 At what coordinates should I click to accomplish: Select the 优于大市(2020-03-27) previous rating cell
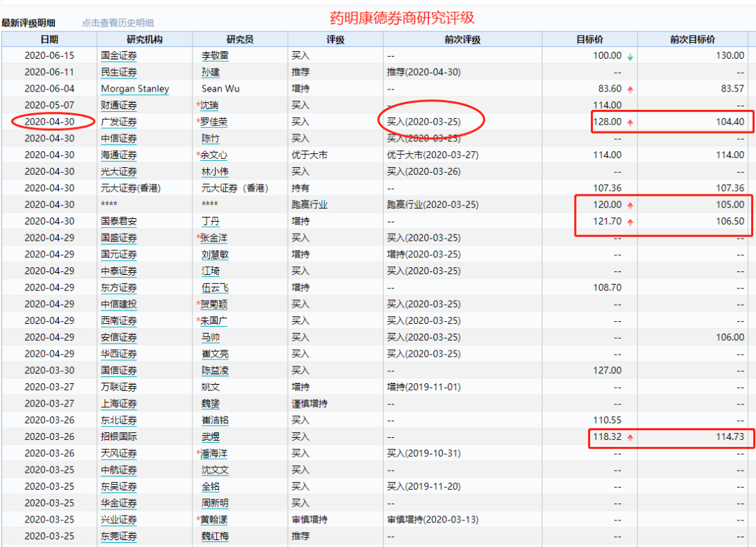click(433, 155)
